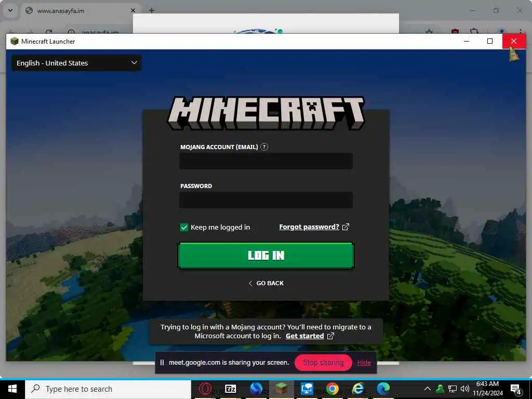Uncheck Keep me logged in checkbox
Screen dimensions: 532x399
[x=184, y=228]
